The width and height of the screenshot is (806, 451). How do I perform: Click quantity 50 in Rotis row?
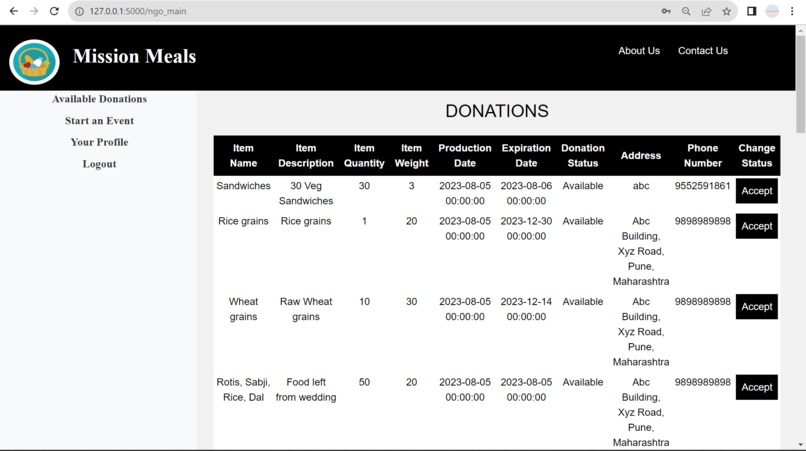364,383
